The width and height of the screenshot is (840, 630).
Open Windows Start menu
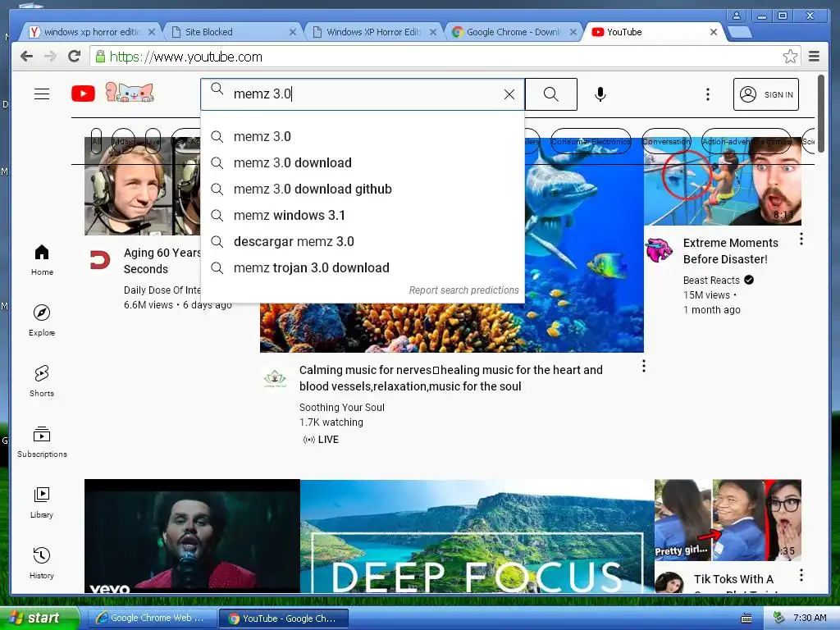pos(39,618)
